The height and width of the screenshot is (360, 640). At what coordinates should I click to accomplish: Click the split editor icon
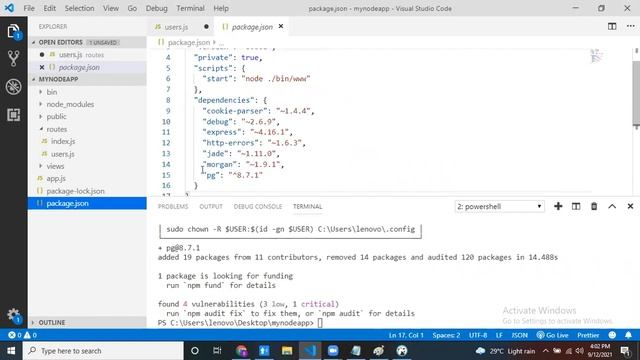click(x=612, y=27)
